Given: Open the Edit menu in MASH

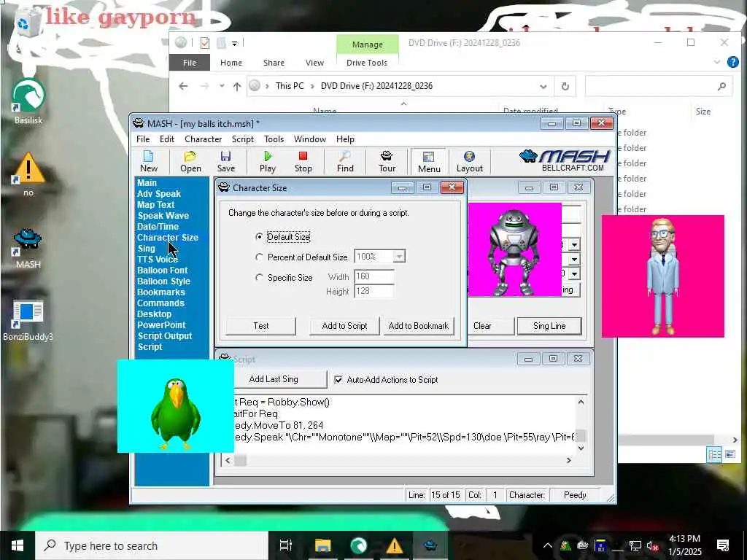Looking at the screenshot, I should click(167, 139).
